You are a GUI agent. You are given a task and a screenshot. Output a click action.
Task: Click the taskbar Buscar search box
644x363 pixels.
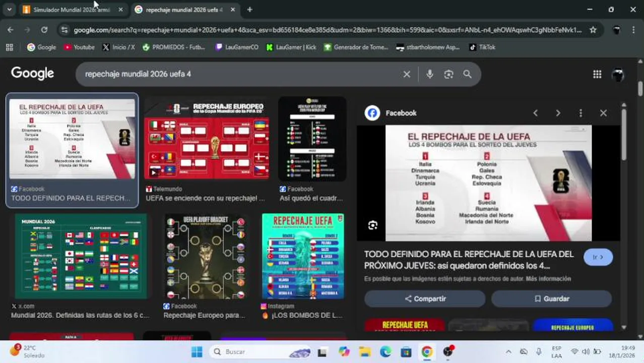[261, 352]
